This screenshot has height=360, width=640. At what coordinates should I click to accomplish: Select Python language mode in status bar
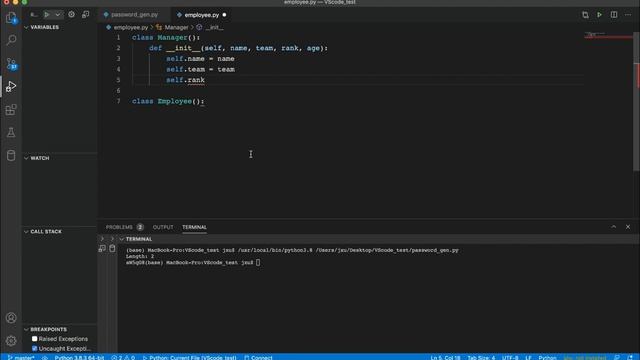[x=547, y=358]
